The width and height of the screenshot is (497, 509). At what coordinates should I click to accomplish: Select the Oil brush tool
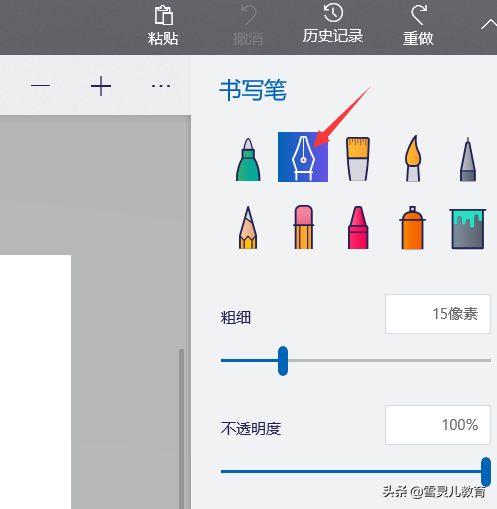pos(358,159)
